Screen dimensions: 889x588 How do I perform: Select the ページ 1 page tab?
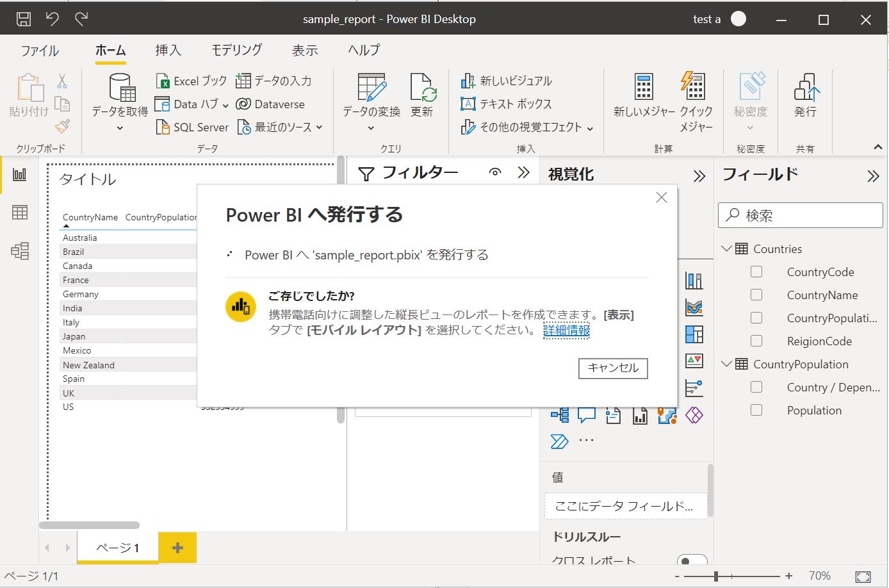[118, 548]
